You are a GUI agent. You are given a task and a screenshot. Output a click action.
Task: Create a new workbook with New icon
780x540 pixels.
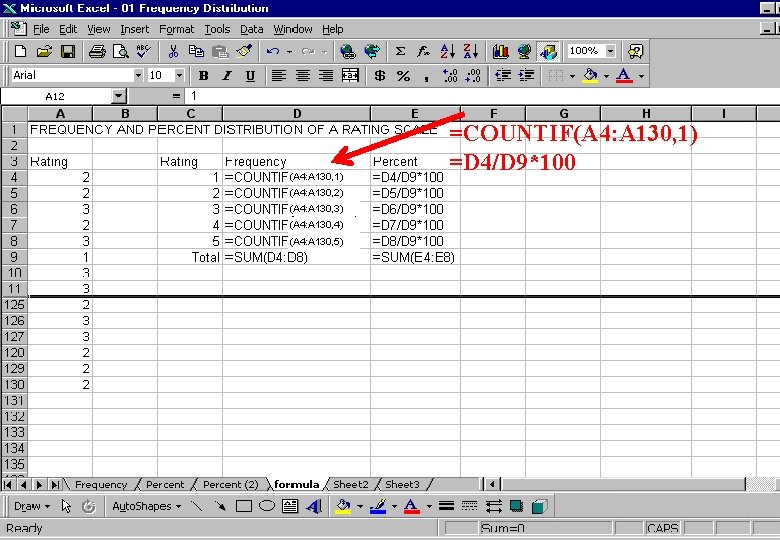[20, 51]
